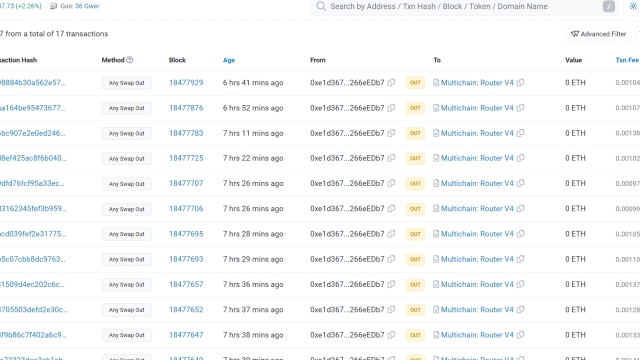640x360 pixels.
Task: Open the Advanced Filter button
Action: [598, 34]
